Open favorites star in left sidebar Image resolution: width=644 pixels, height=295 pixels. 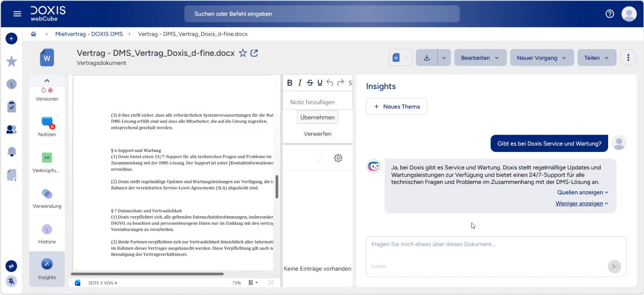[12, 61]
